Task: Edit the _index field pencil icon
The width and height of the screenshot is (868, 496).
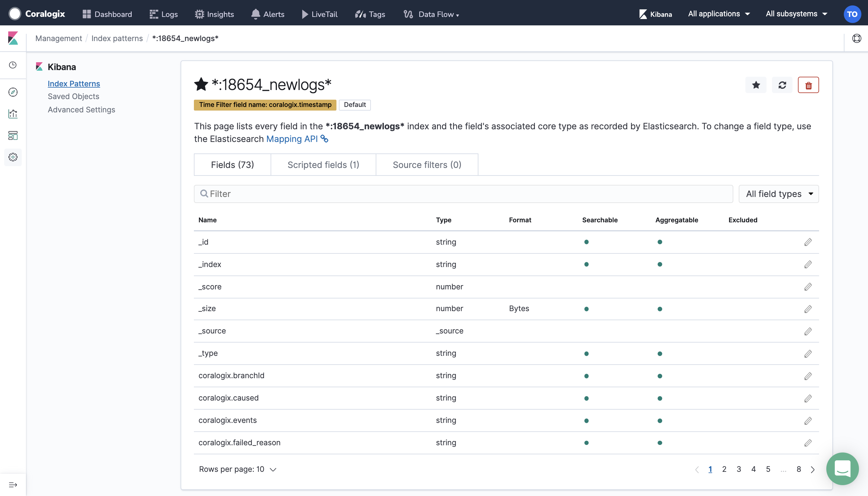Action: coord(808,264)
